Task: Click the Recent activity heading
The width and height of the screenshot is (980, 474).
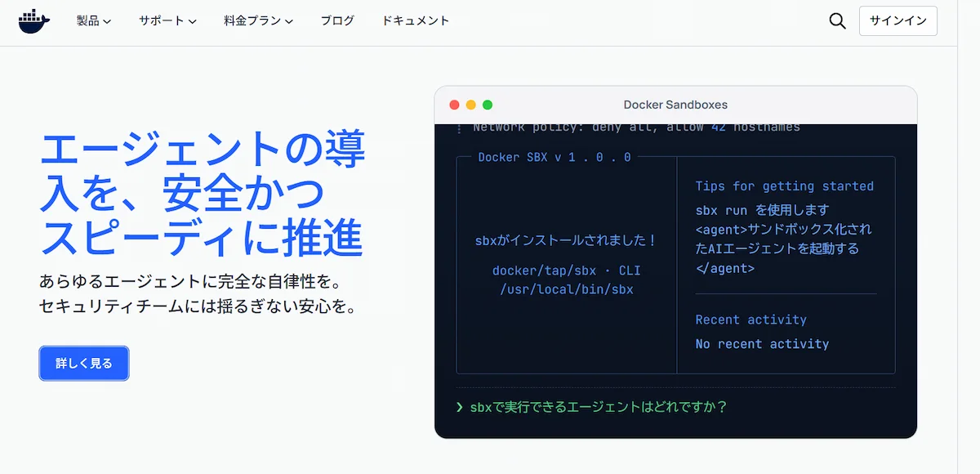Action: point(751,320)
